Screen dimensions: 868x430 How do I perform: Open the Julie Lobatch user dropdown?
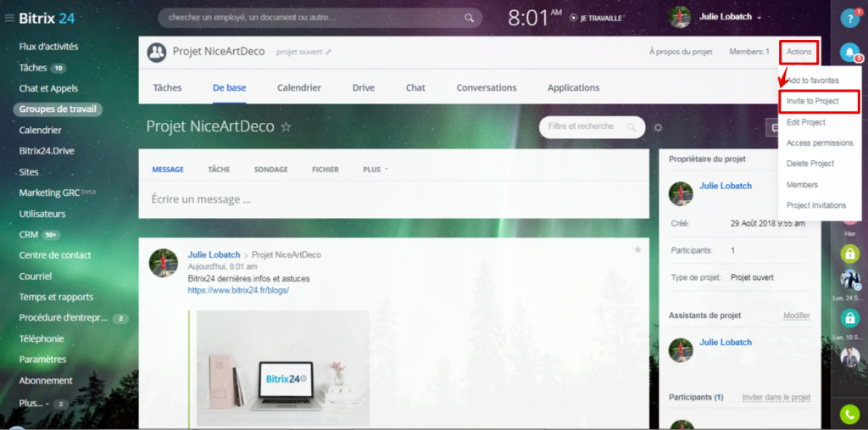(x=730, y=17)
